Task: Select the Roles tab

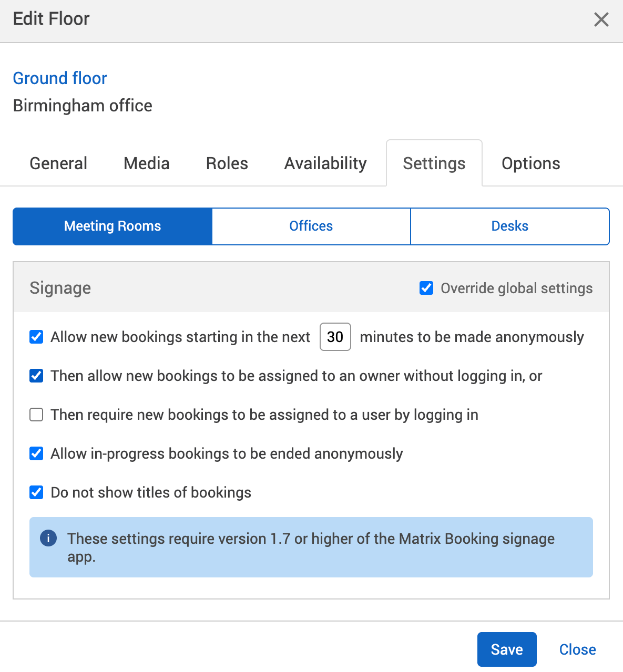Action: coord(227,163)
